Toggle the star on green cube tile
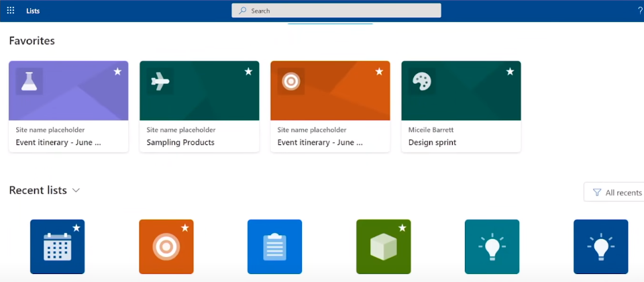 (402, 228)
